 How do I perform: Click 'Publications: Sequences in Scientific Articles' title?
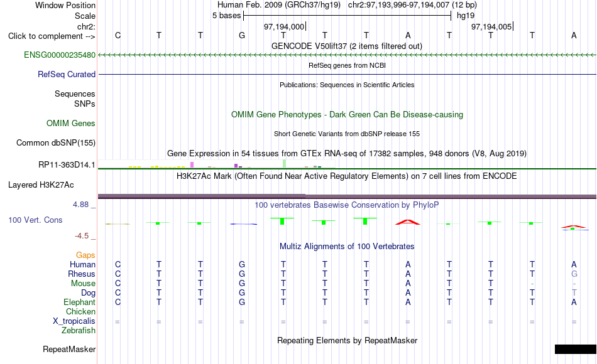(x=347, y=85)
